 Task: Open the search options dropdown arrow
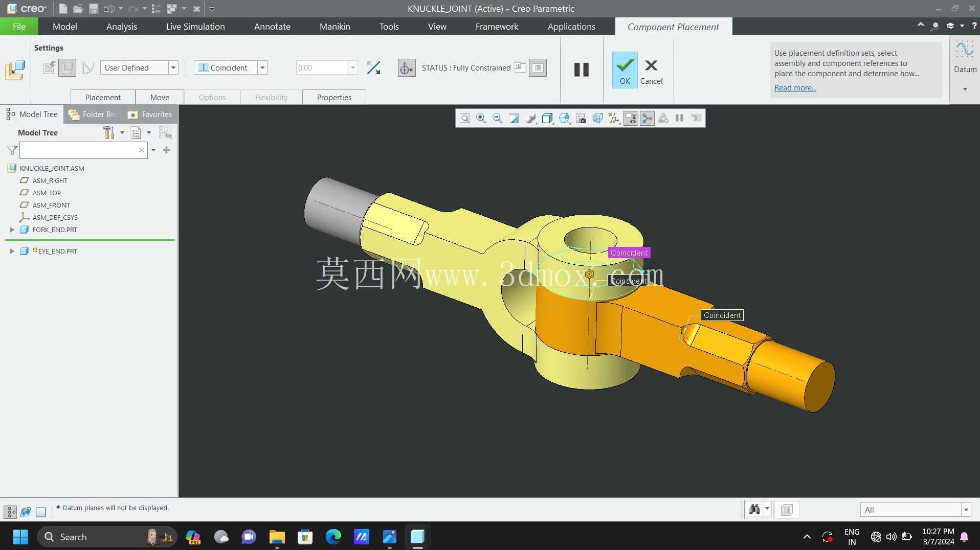click(x=153, y=150)
